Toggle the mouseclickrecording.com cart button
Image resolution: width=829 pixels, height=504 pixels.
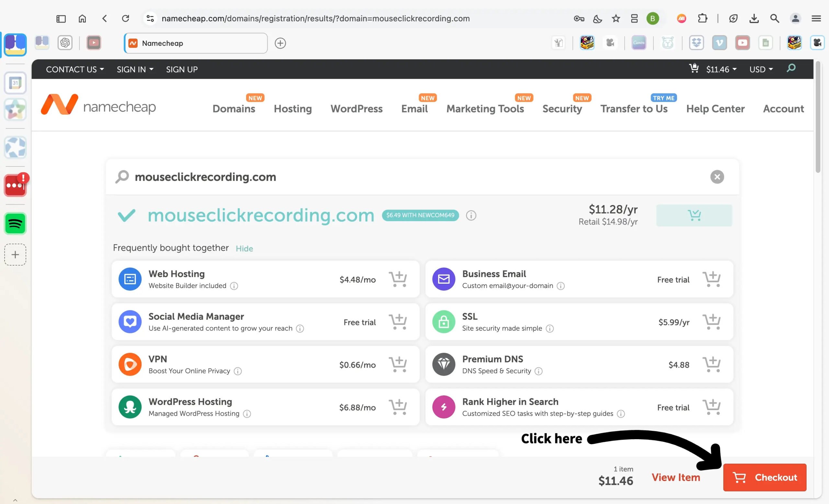[x=694, y=215]
